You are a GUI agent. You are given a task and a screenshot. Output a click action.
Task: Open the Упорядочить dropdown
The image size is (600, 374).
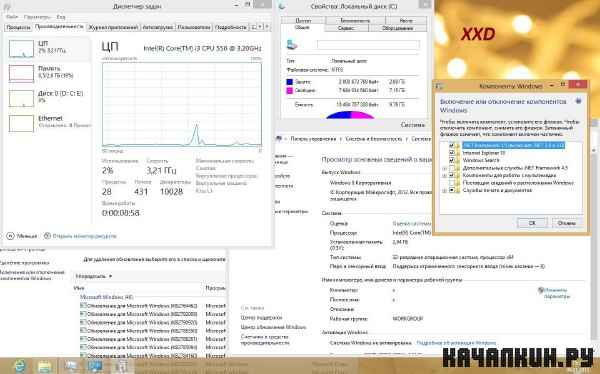(93, 276)
